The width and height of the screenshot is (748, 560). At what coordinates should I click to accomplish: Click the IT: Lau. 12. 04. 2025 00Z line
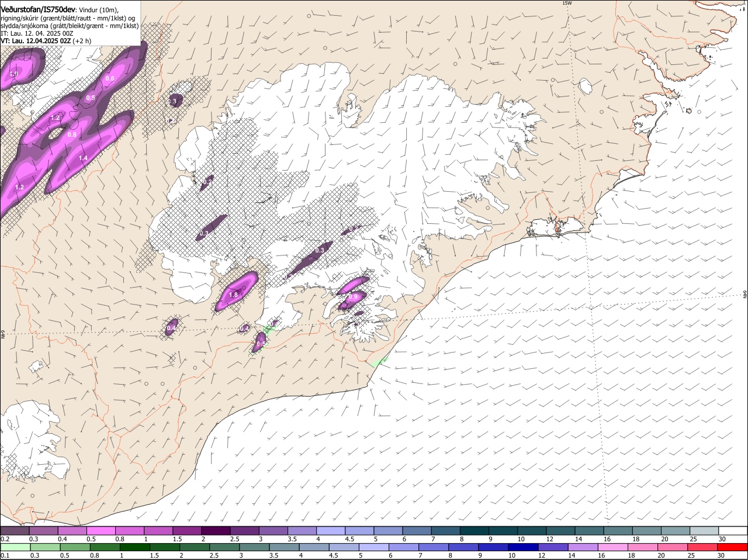tap(37, 33)
